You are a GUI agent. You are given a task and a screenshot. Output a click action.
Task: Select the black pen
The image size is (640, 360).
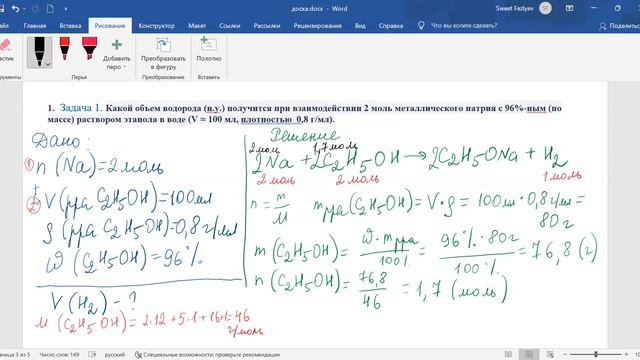(39, 51)
